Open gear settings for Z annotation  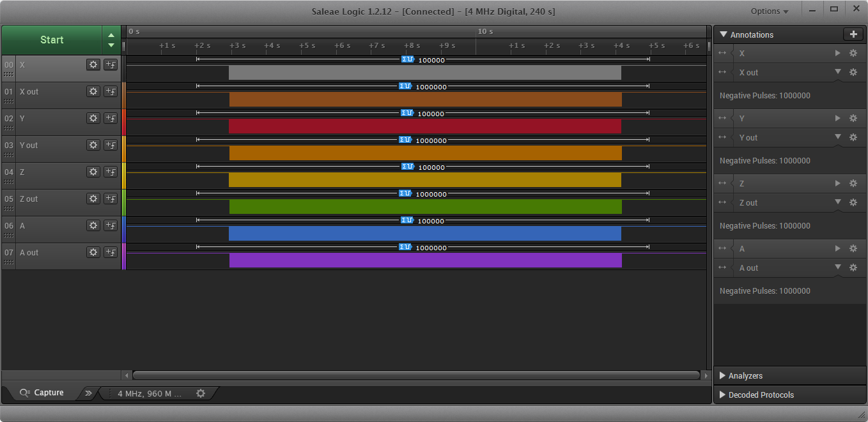tap(853, 183)
